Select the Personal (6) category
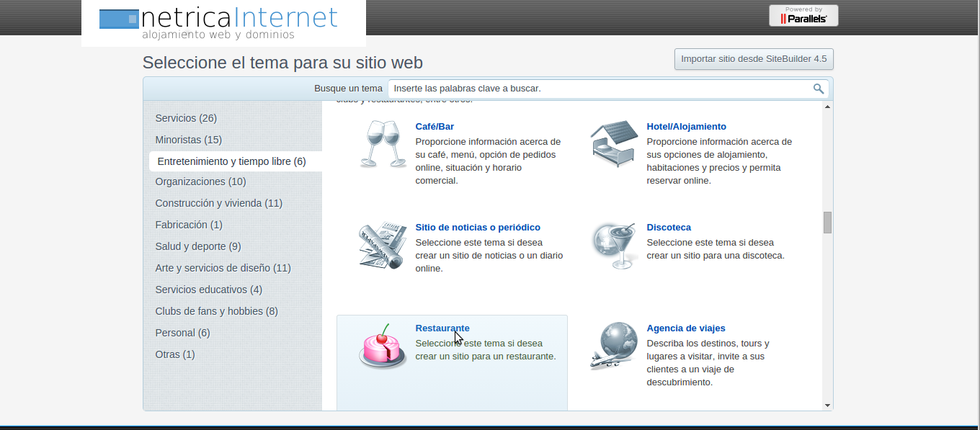Viewport: 980px width, 430px height. (x=182, y=333)
